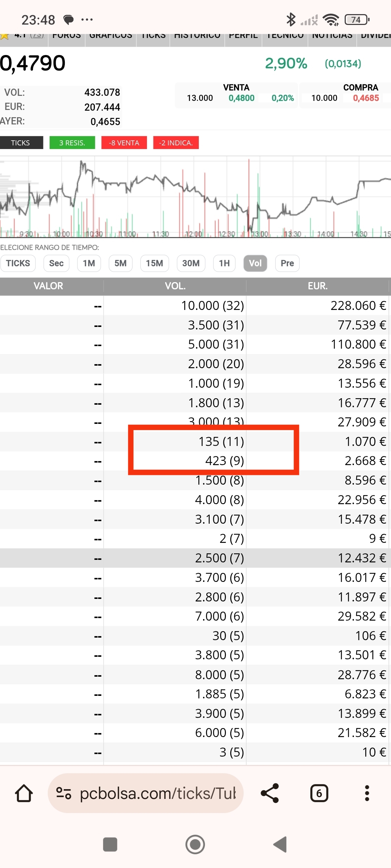The height and width of the screenshot is (868, 391).
Task: Select the Pre range option
Action: tap(287, 263)
